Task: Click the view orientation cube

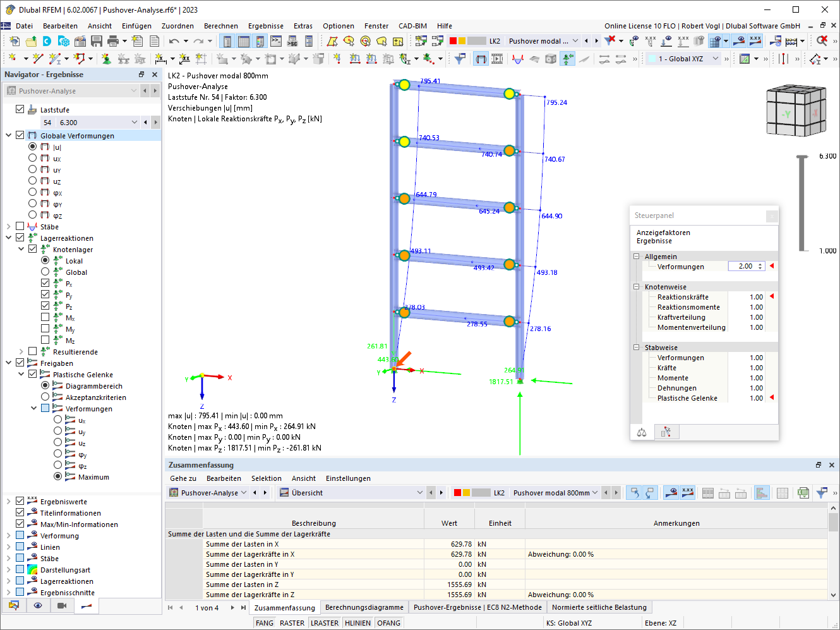Action: click(x=796, y=112)
